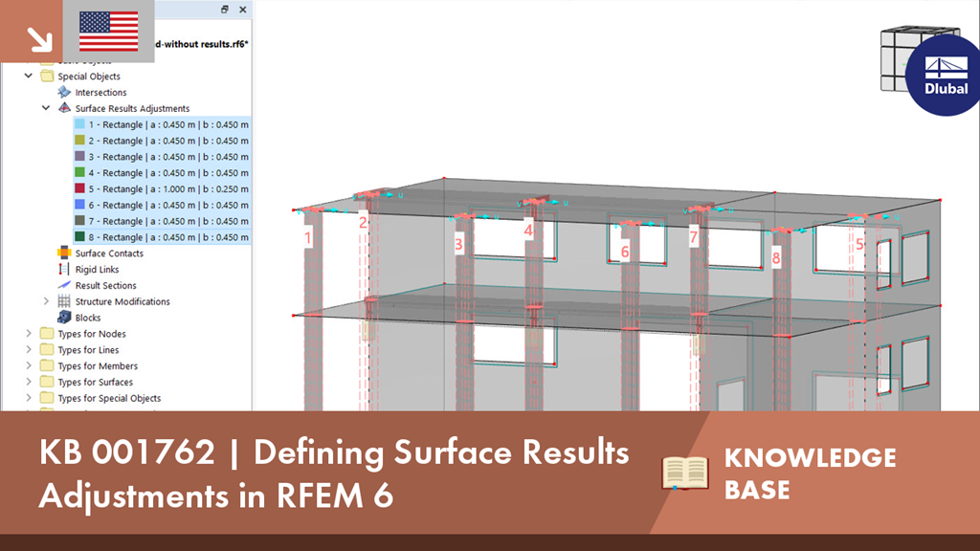Click green swatch of adjustment 4
Screen dimensions: 980x551
(80, 172)
